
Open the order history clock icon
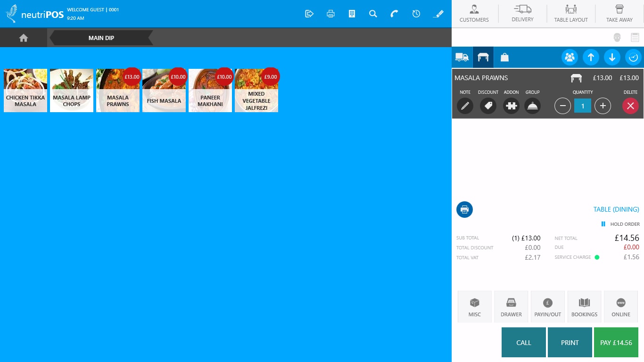coord(416,14)
